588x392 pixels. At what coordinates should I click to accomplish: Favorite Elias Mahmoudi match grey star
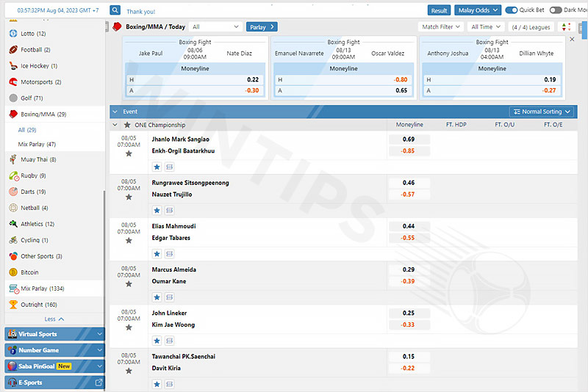coord(129,240)
